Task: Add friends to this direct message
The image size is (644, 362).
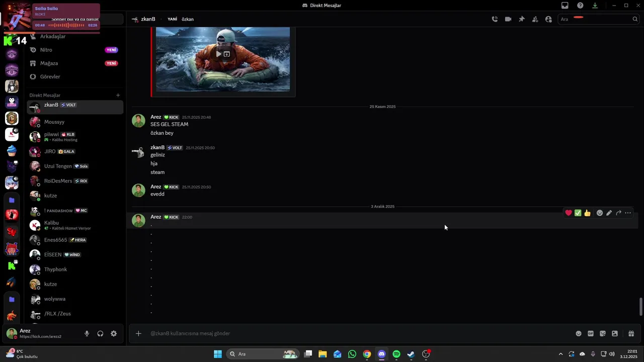Action: click(535, 19)
